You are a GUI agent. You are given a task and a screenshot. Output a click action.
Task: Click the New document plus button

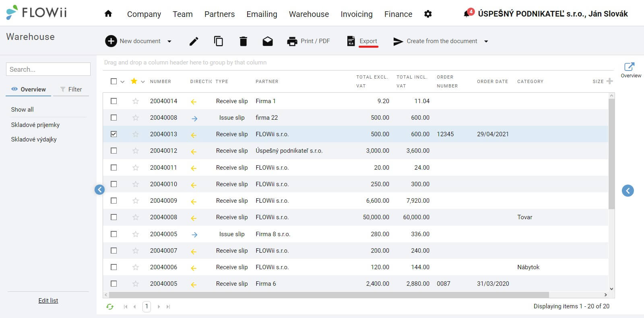point(132,41)
